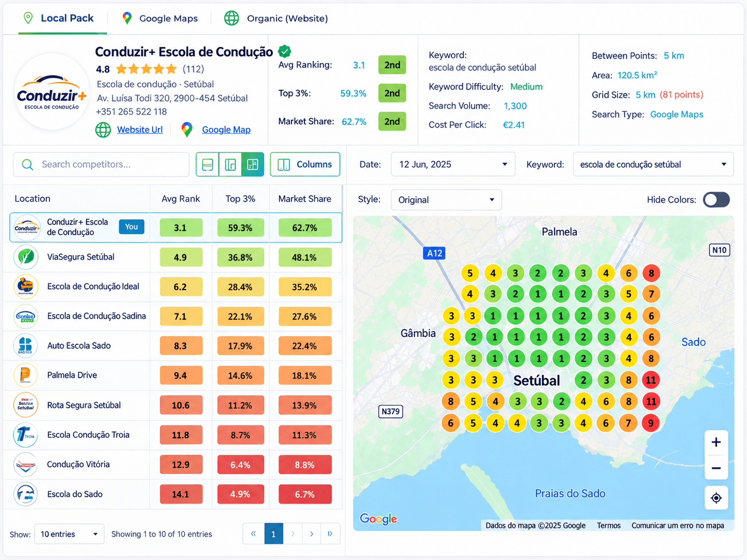Image resolution: width=747 pixels, height=560 pixels.
Task: Expand the Keyword dropdown selector
Action: point(653,164)
